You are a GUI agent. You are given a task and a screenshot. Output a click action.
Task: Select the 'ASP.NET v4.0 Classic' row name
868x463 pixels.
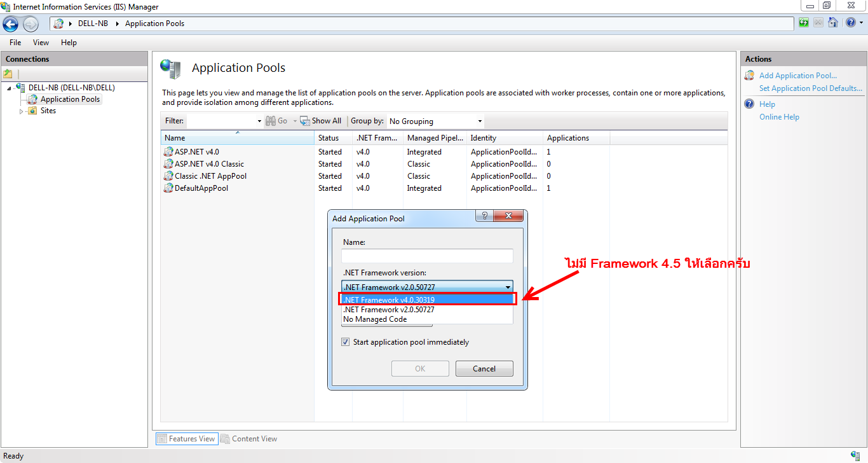[209, 164]
